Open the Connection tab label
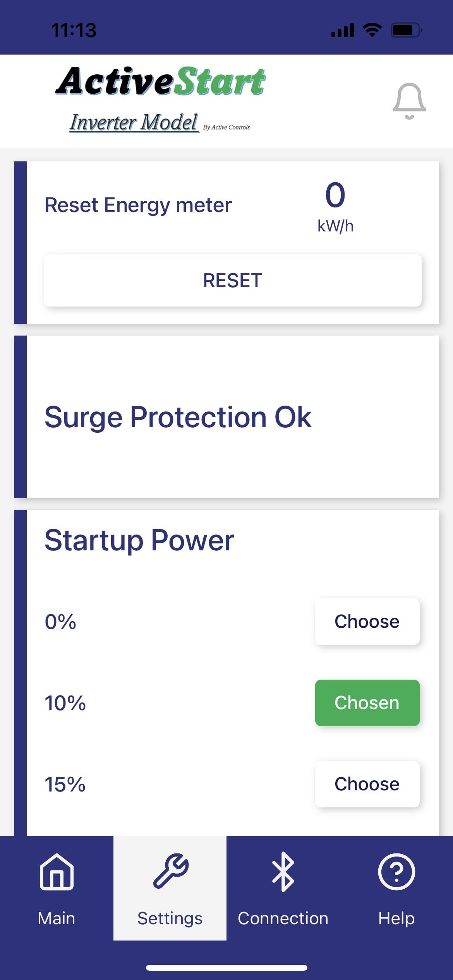This screenshot has width=453, height=980. coord(283,918)
